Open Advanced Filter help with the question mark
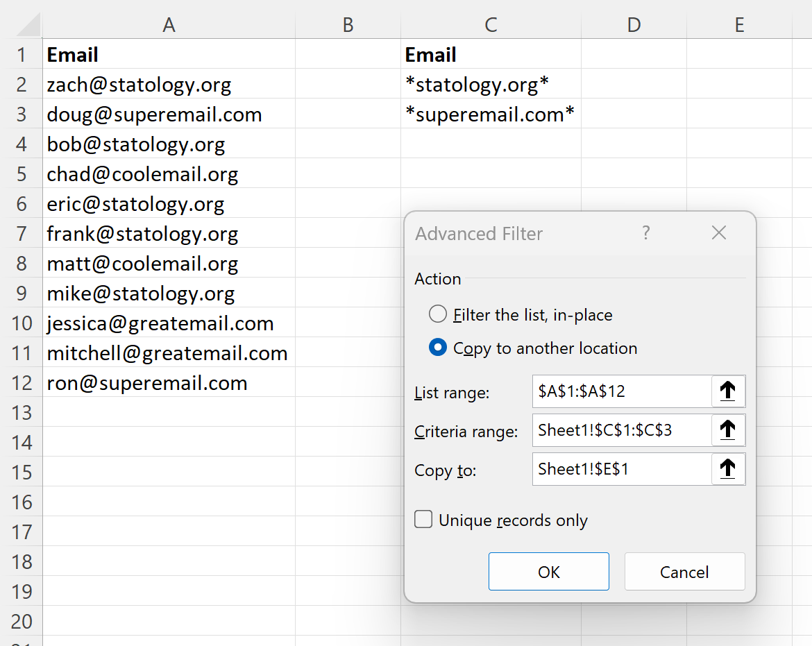This screenshot has width=812, height=646. [646, 233]
